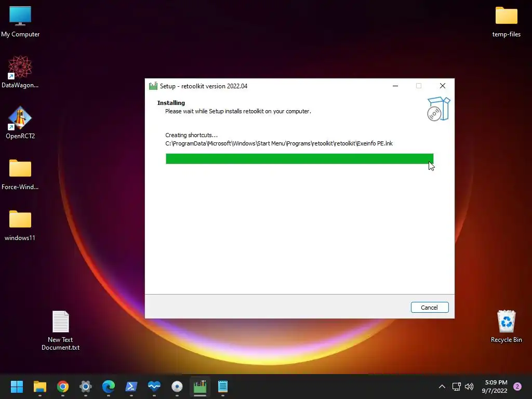
Task: Cancel the retoolkit installation
Action: tap(430, 308)
